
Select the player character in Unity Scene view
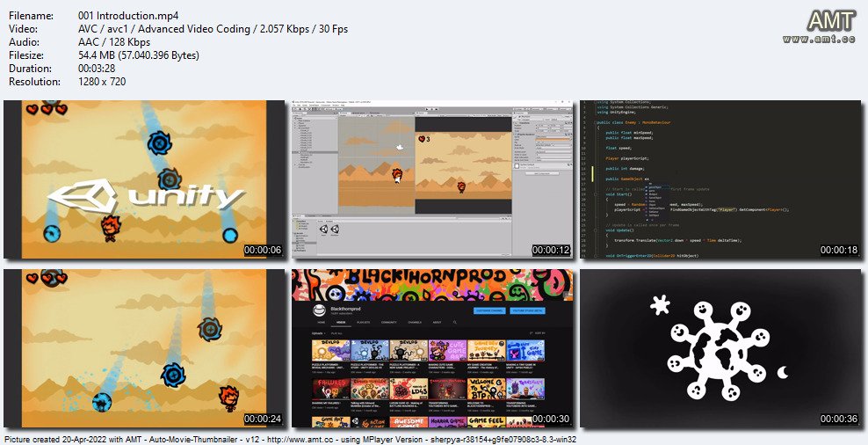pyautogui.click(x=397, y=176)
